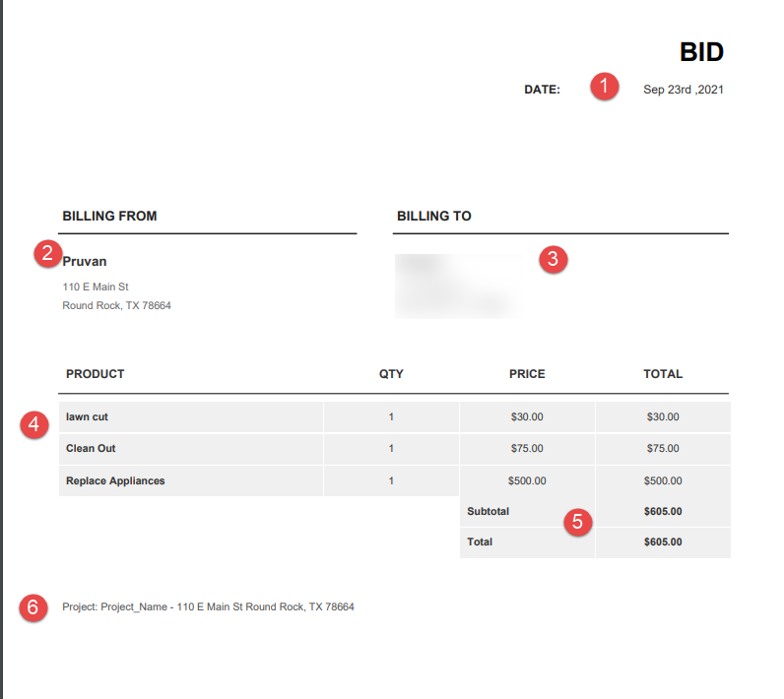This screenshot has width=784, height=699.
Task: Click the $500.00 price for Replace Appliances
Action: [x=527, y=481]
